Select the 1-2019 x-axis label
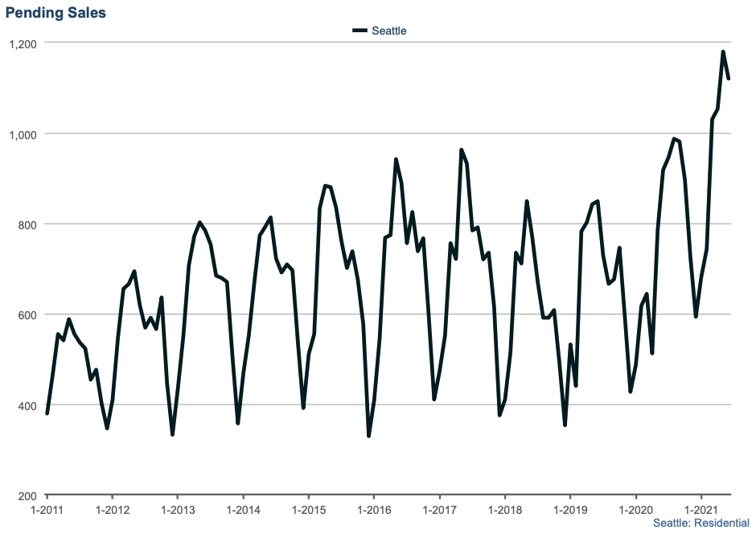756x534 pixels. [570, 510]
